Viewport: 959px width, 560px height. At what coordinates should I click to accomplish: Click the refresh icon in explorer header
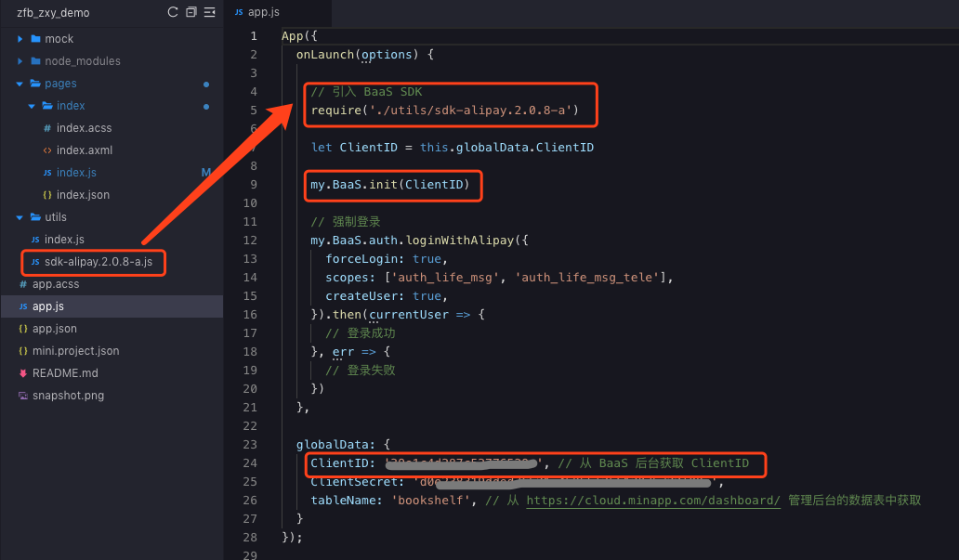(173, 12)
